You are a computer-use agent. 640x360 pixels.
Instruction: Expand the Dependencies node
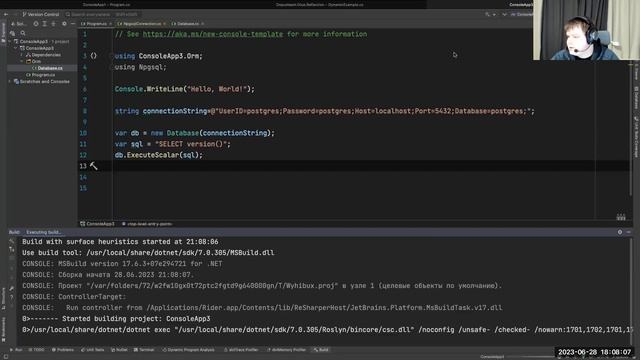point(22,55)
